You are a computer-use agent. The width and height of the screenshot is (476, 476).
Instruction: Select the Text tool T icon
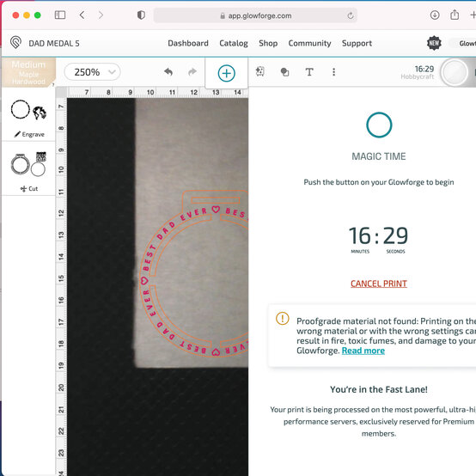(309, 72)
